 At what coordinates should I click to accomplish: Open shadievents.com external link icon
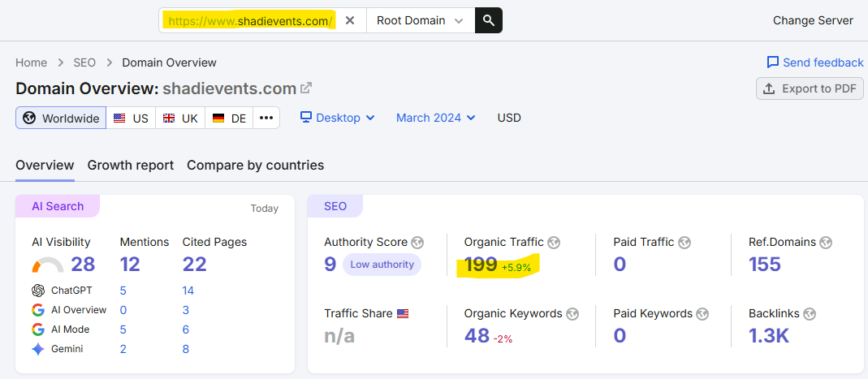point(305,88)
